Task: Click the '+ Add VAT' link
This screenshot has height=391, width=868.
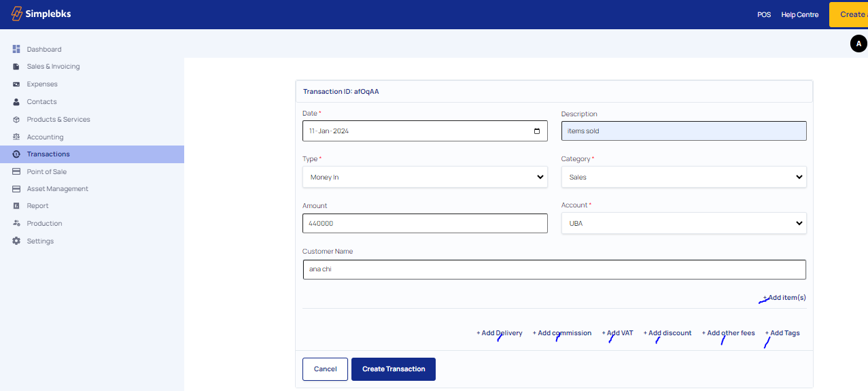Action: [x=617, y=333]
